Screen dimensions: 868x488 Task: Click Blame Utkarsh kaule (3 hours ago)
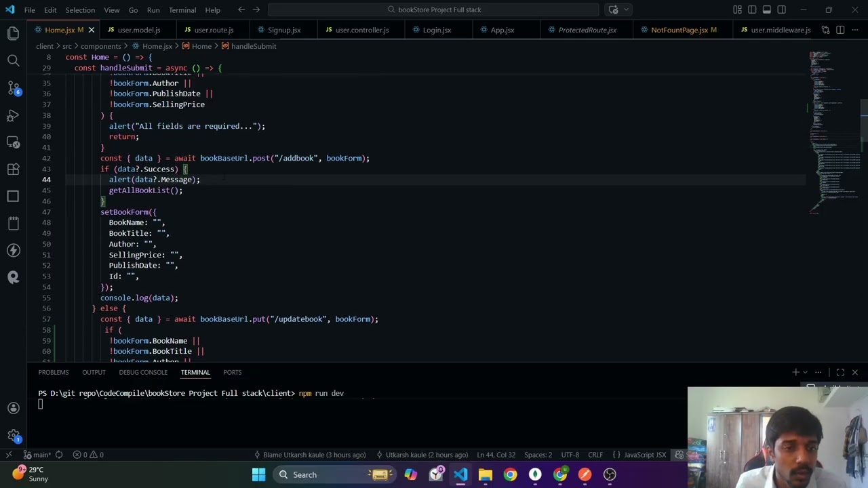pyautogui.click(x=310, y=455)
